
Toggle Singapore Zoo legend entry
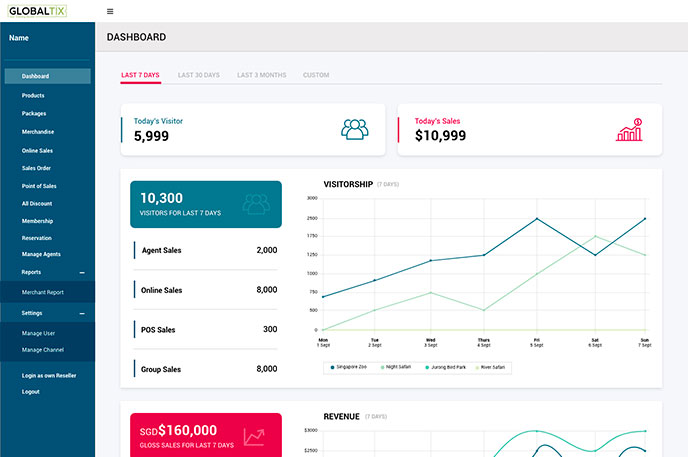point(348,367)
